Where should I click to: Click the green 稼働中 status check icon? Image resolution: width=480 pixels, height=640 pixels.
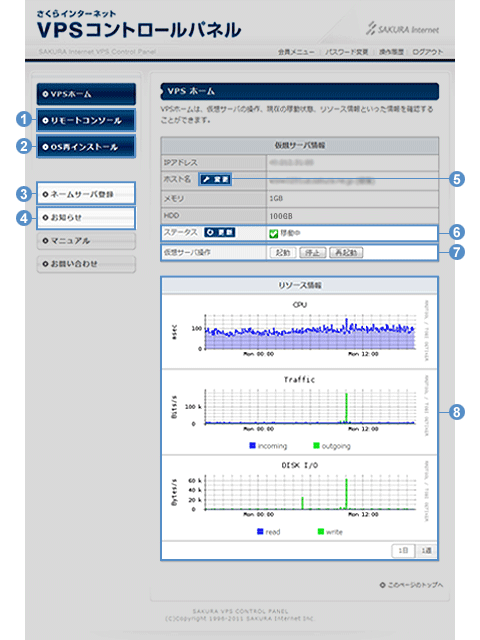(273, 233)
